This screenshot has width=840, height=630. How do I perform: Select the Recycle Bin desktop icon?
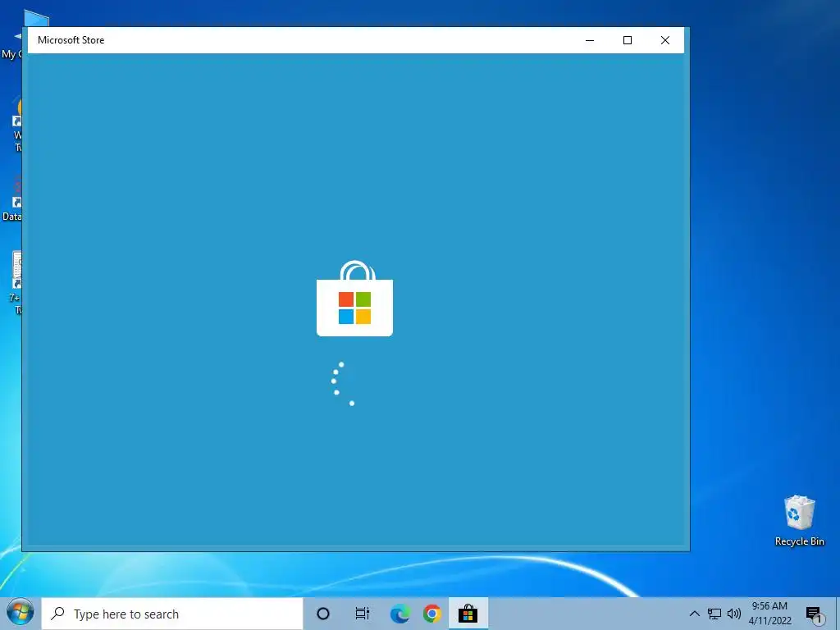pos(799,520)
